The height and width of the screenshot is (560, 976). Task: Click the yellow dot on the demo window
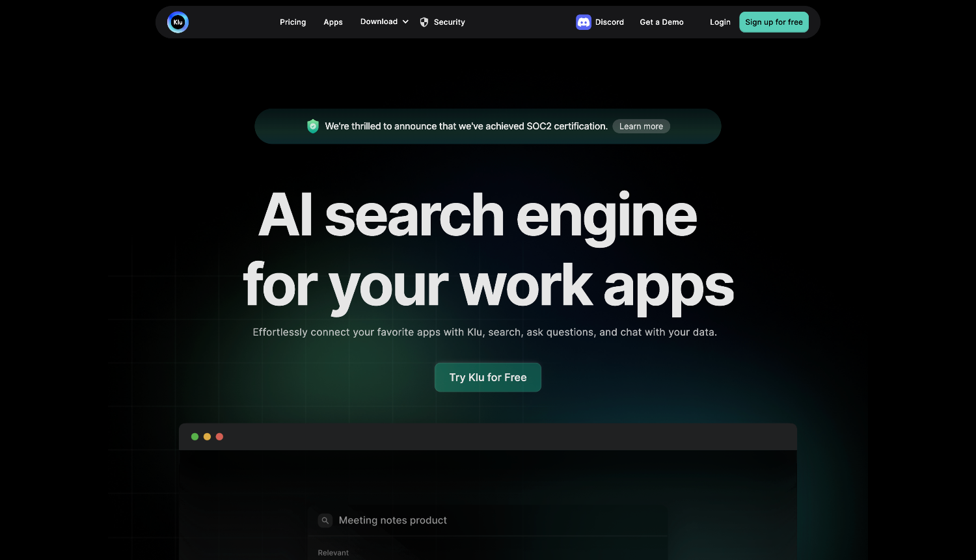tap(207, 436)
